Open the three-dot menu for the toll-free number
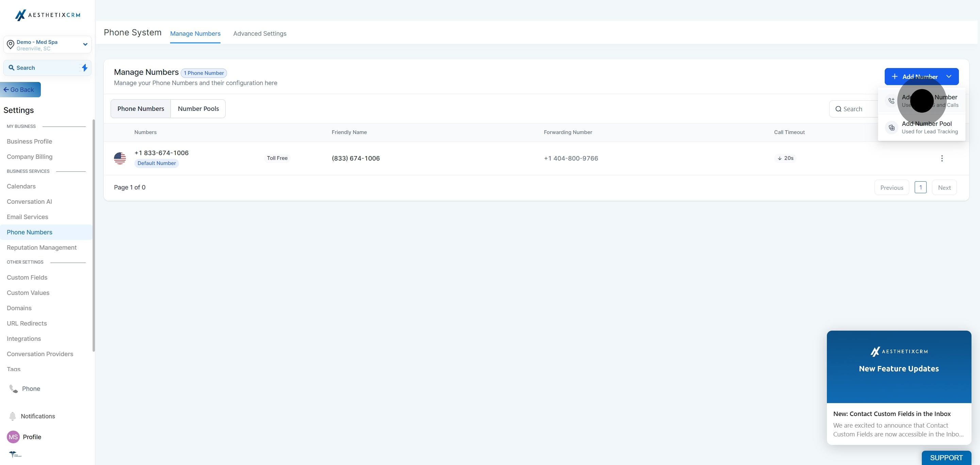 point(942,158)
